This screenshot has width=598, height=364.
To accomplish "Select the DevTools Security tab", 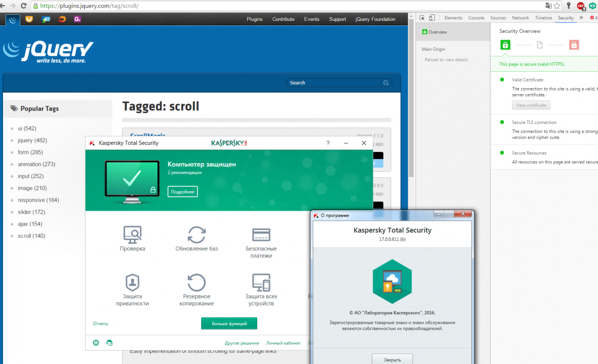I will click(x=566, y=18).
